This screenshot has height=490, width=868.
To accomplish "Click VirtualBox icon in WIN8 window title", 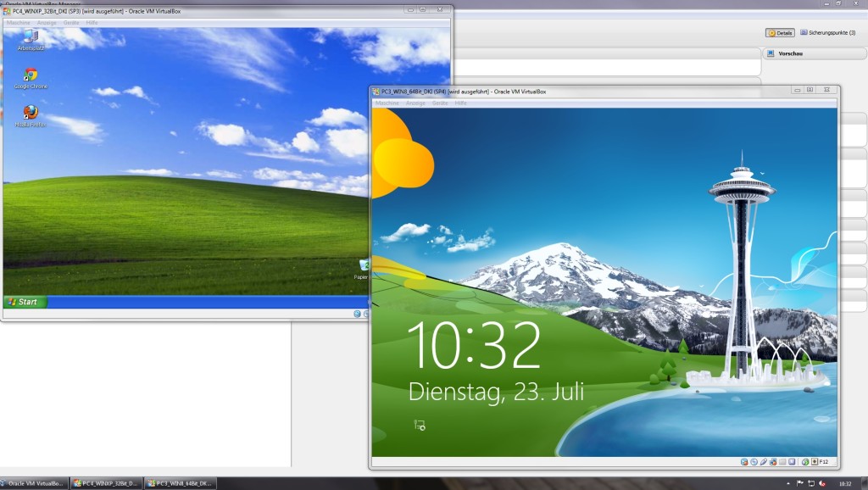I will coord(376,92).
